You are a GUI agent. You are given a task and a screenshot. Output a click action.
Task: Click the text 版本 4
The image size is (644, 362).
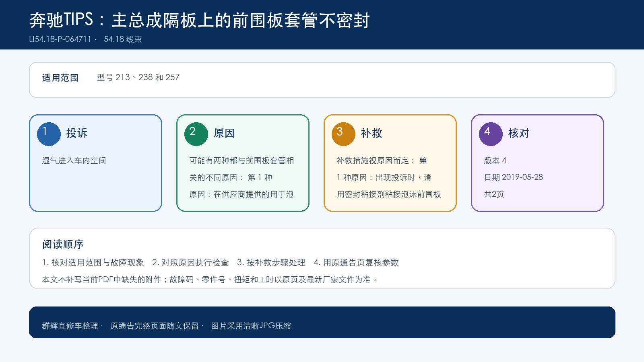(495, 160)
